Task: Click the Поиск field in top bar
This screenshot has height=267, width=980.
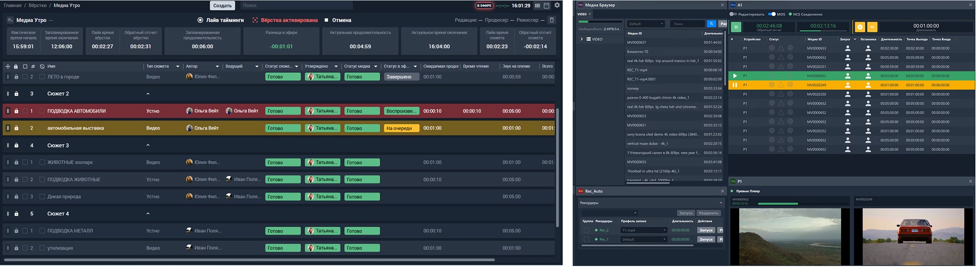Action: [x=296, y=6]
